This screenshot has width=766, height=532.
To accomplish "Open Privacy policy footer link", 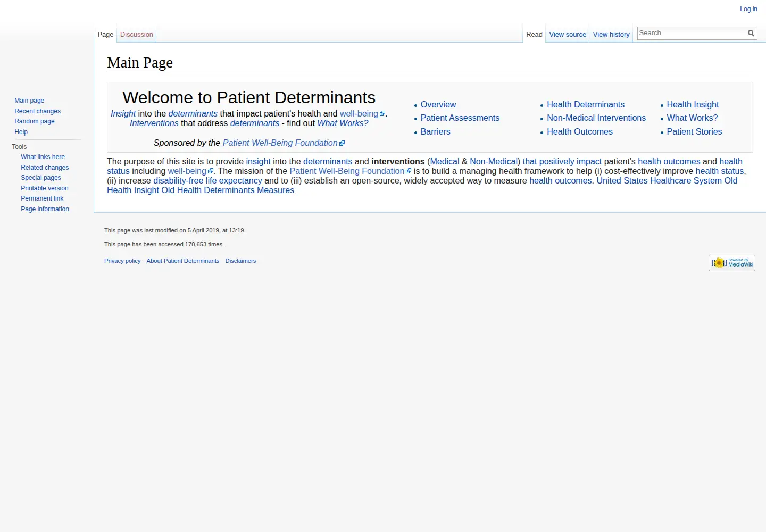I will tap(122, 261).
